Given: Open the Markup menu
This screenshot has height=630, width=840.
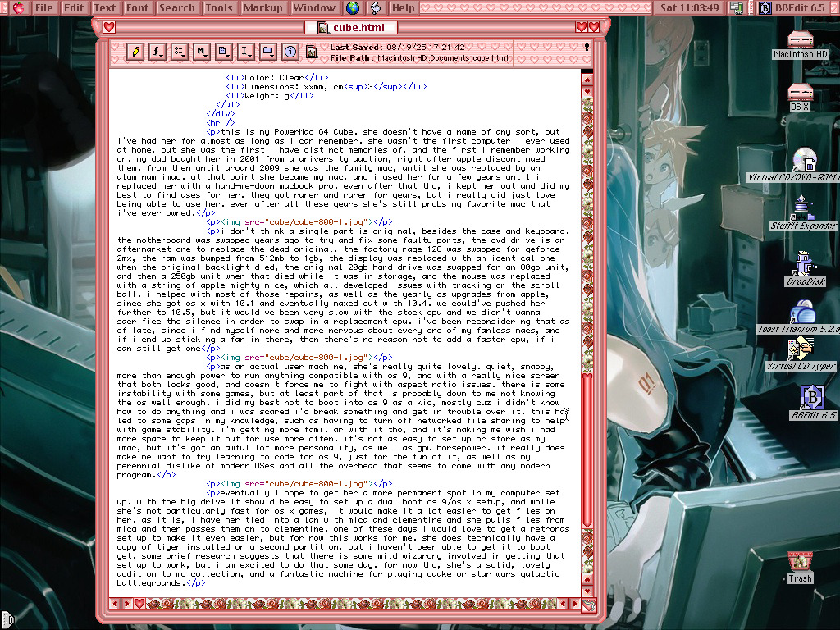Looking at the screenshot, I should point(262,8).
